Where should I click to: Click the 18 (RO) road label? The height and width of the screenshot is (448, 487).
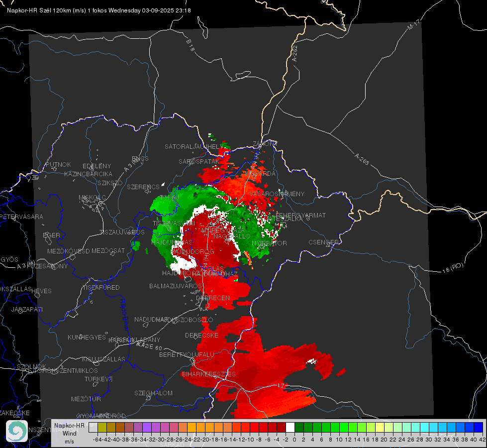pyautogui.click(x=453, y=268)
